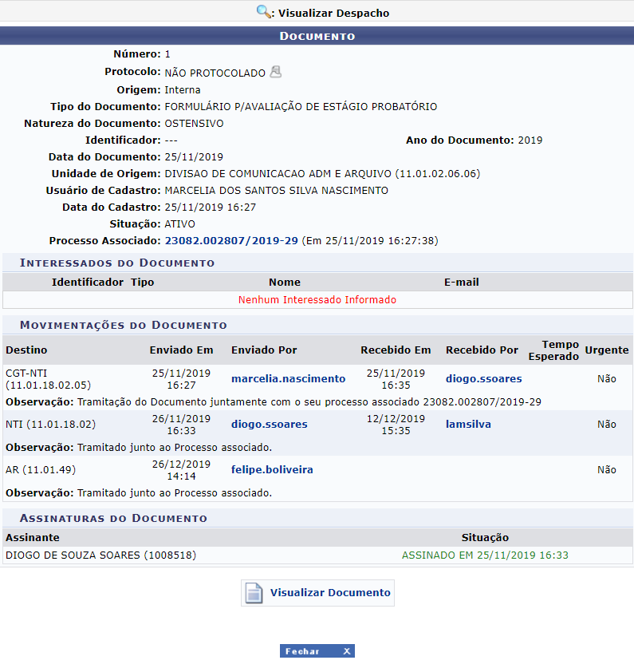
Task: Select Interessados do Documento section heading
Action: pyautogui.click(x=117, y=263)
